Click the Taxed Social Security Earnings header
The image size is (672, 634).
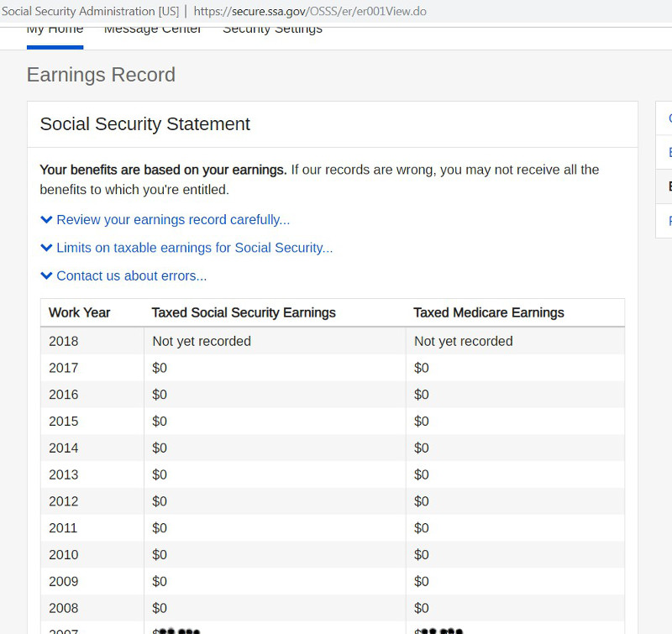coord(244,312)
